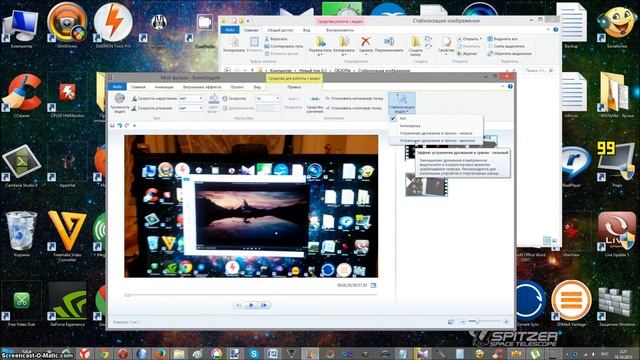The image size is (640, 360).
Task: Open Общий доступ tab in Explorer
Action: point(280,30)
